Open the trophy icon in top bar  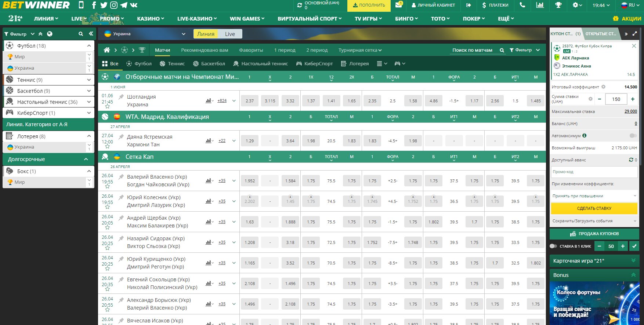point(558,5)
